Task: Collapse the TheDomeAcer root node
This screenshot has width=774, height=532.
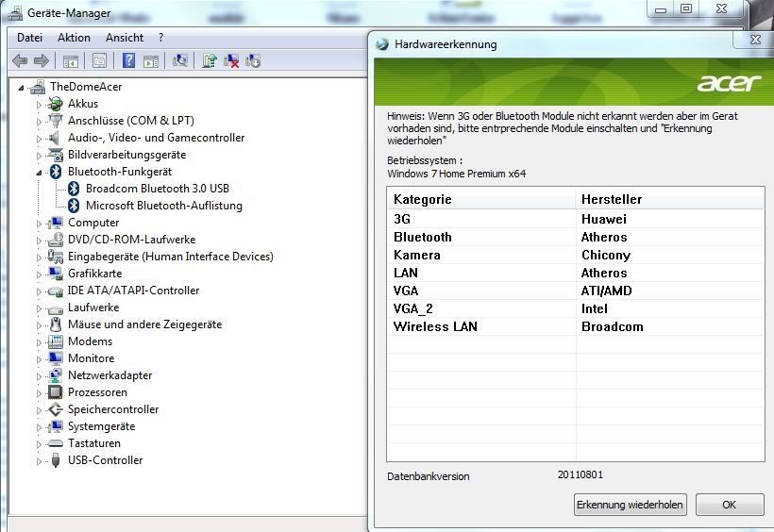Action: pyautogui.click(x=21, y=88)
